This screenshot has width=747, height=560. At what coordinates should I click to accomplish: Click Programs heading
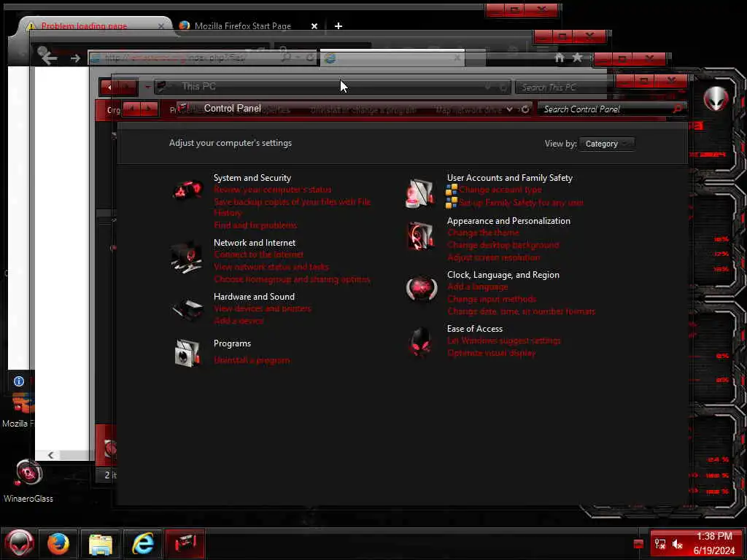232,343
